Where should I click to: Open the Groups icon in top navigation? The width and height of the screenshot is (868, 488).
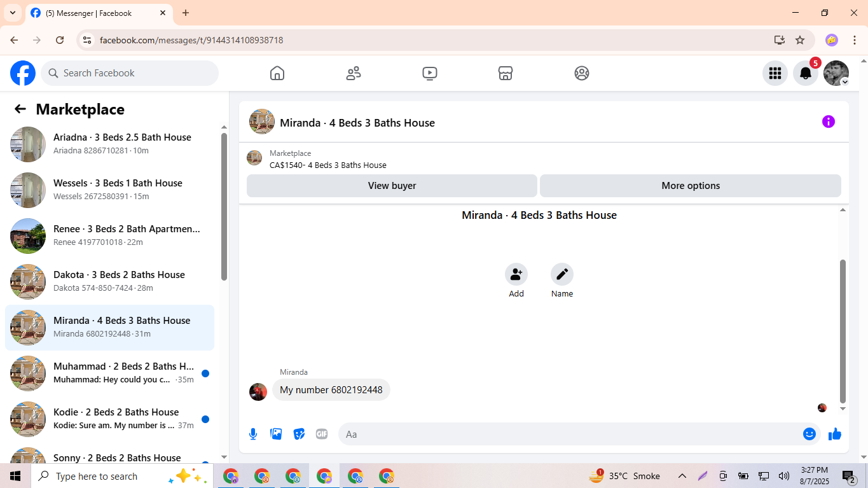(582, 73)
